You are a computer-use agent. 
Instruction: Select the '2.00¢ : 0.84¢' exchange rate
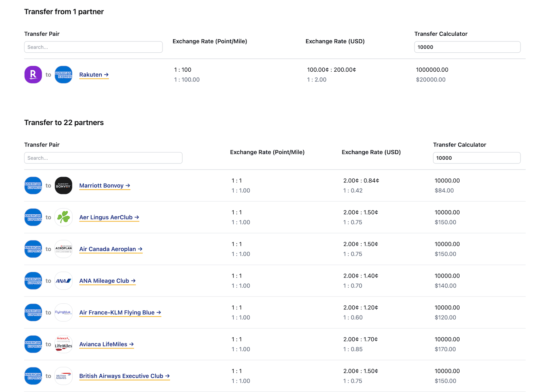(361, 181)
